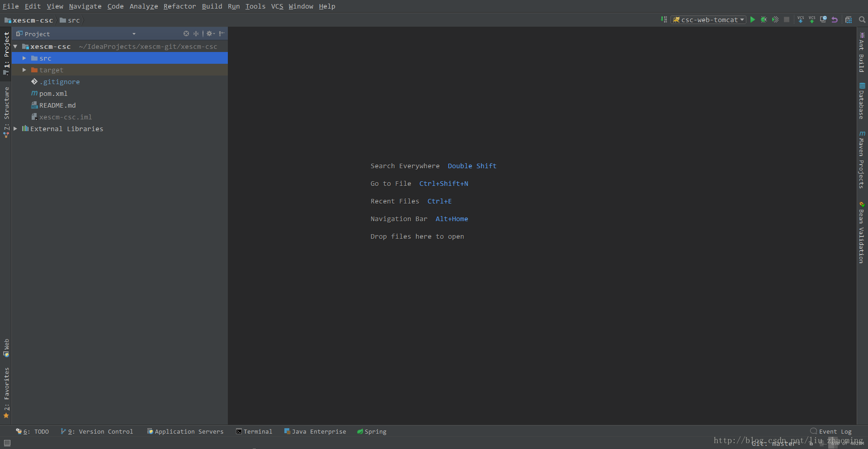Open the Refactor menu
The height and width of the screenshot is (449, 868).
coord(179,6)
